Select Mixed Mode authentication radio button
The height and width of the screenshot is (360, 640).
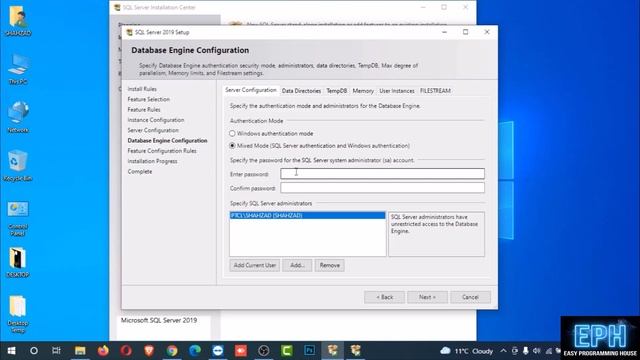(232, 146)
